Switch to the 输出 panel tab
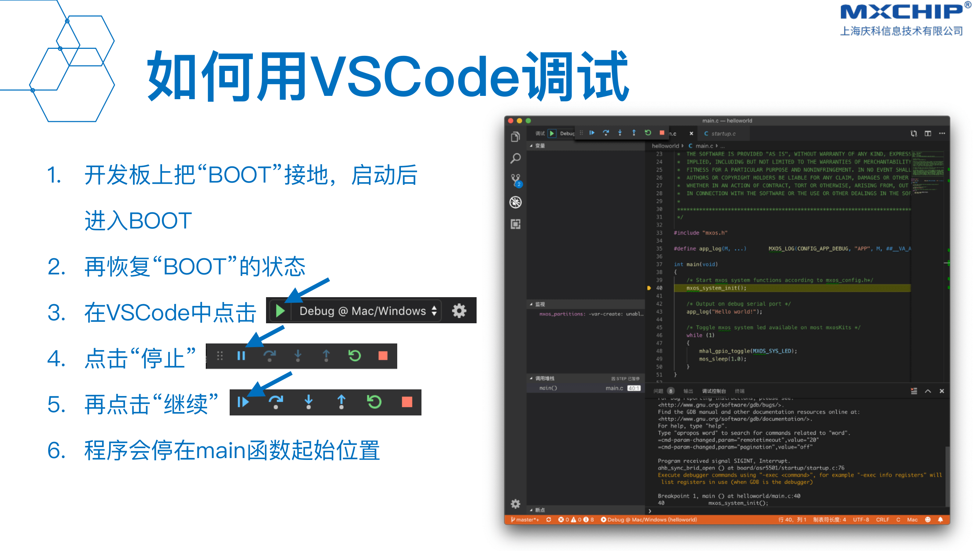This screenshot has height=551, width=980. tap(688, 391)
